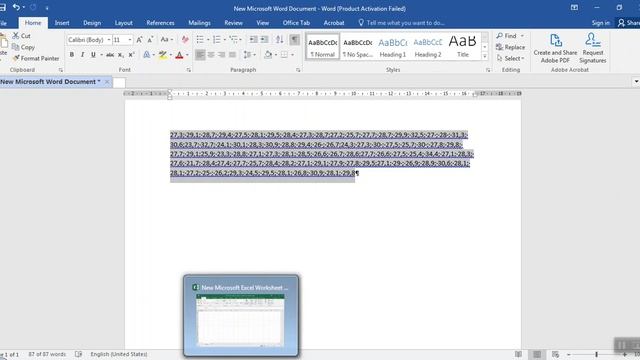Click Request Signatures icon
This screenshot has height=360, width=640.
[593, 48]
